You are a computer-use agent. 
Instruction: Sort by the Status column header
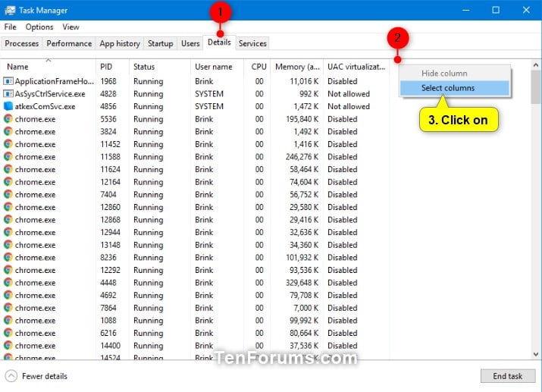pos(160,67)
